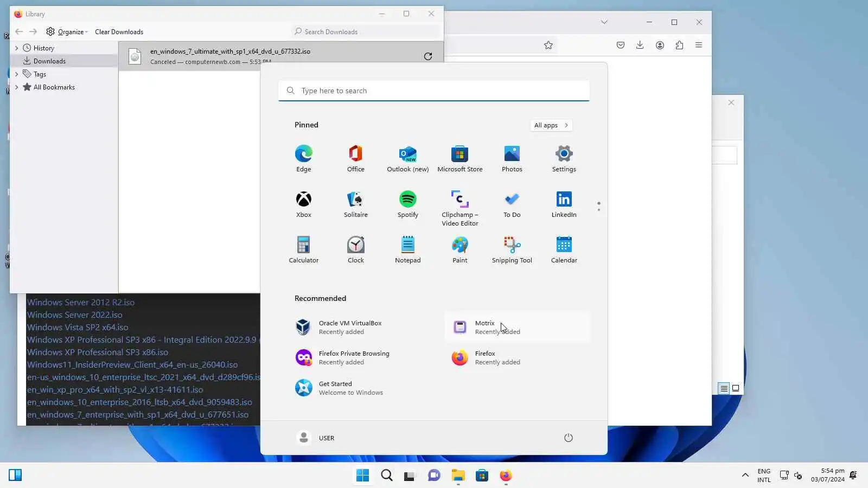Open the Windows Vista SP2 x64.iso link
The height and width of the screenshot is (488, 868).
[78, 328]
